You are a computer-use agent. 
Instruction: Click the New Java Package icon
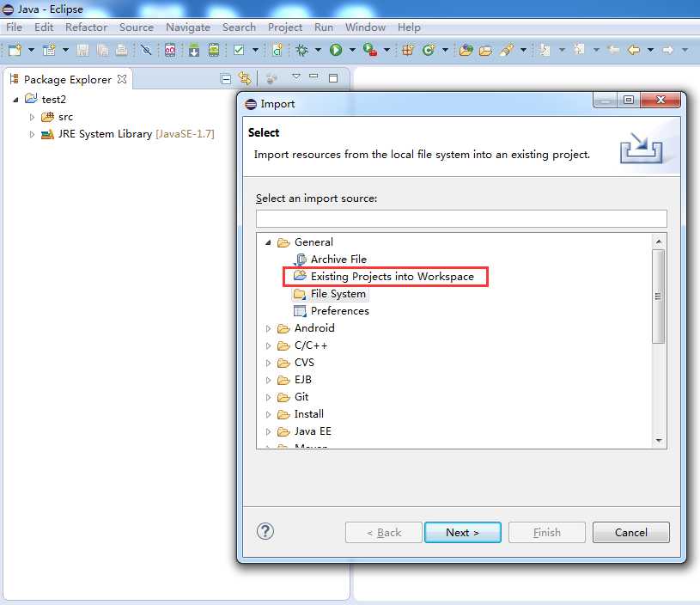point(408,50)
